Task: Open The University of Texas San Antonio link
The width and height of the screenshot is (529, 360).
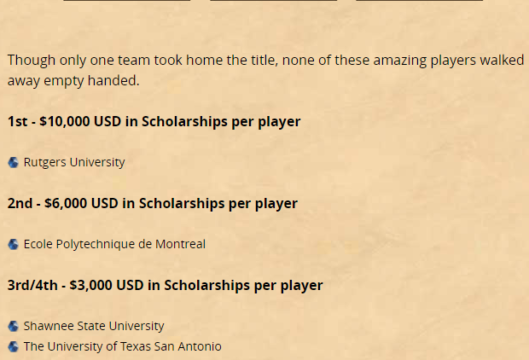Action: point(122,347)
